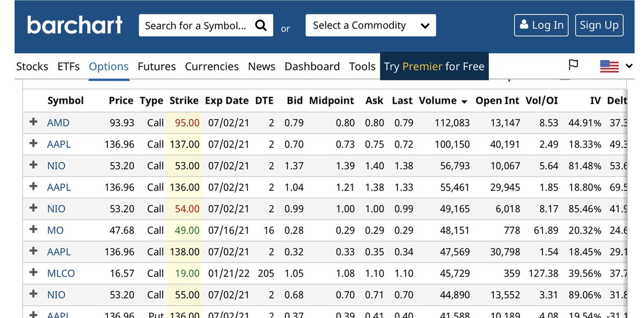Open the AAPL link in 137.00 strike row
Image resolution: width=644 pixels, height=318 pixels.
[59, 144]
